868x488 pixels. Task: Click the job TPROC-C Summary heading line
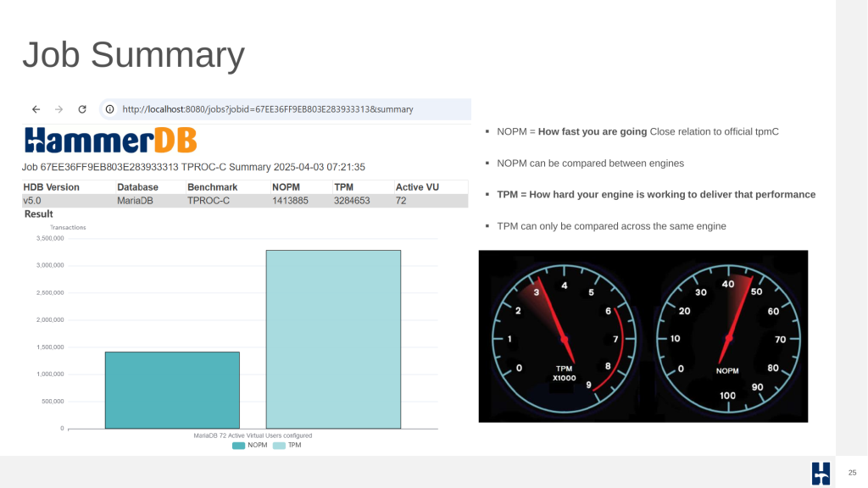(x=193, y=167)
